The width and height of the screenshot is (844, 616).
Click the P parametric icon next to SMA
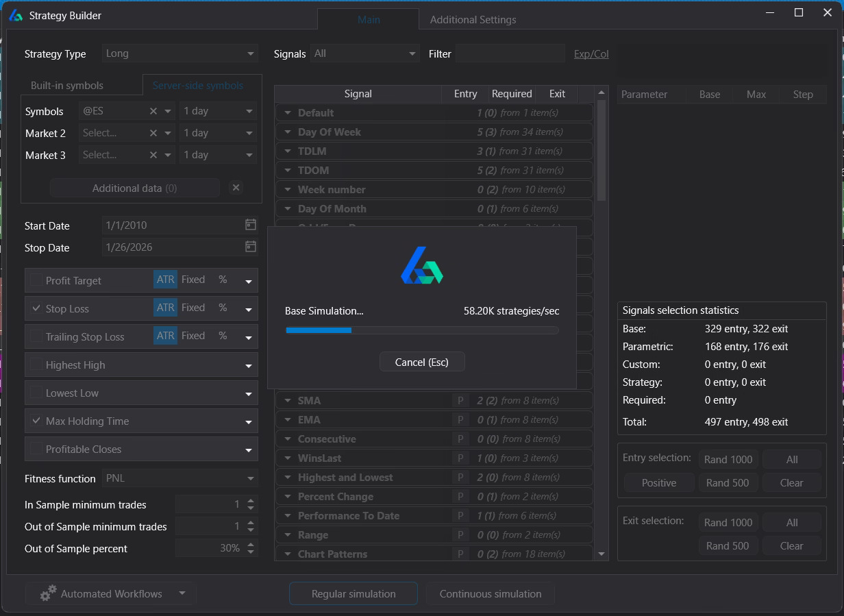pyautogui.click(x=460, y=400)
